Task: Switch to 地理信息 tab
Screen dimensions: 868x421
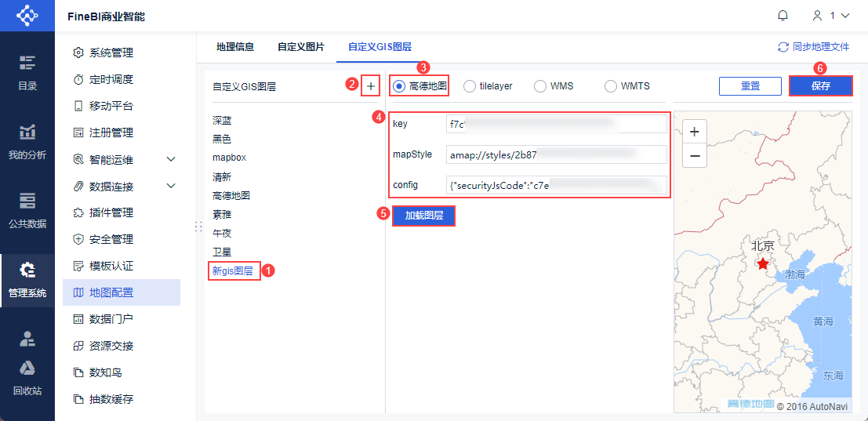Action: coord(235,47)
